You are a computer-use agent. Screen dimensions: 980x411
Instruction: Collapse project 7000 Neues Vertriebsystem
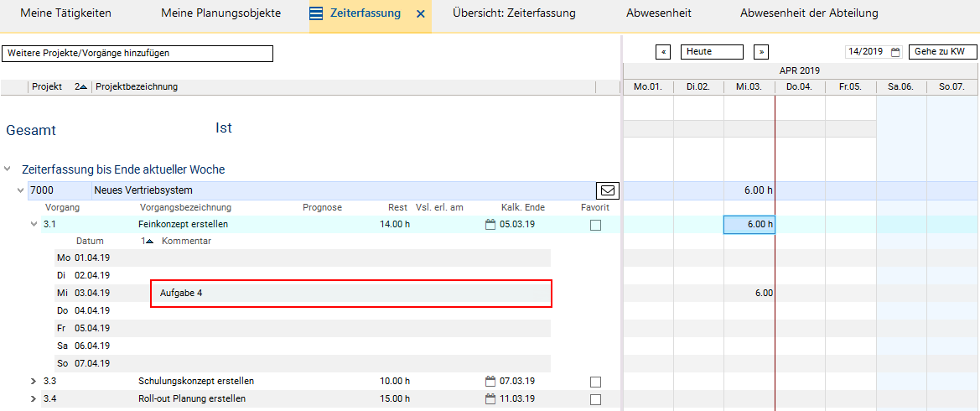pos(21,190)
